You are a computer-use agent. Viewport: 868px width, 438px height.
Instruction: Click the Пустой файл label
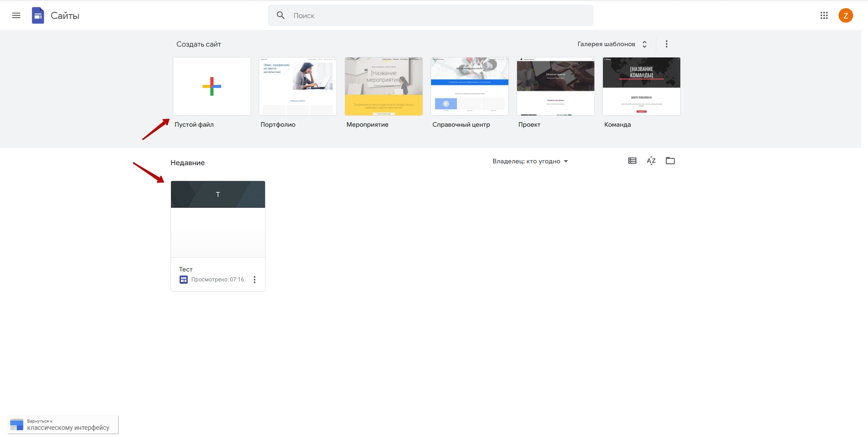tap(194, 124)
